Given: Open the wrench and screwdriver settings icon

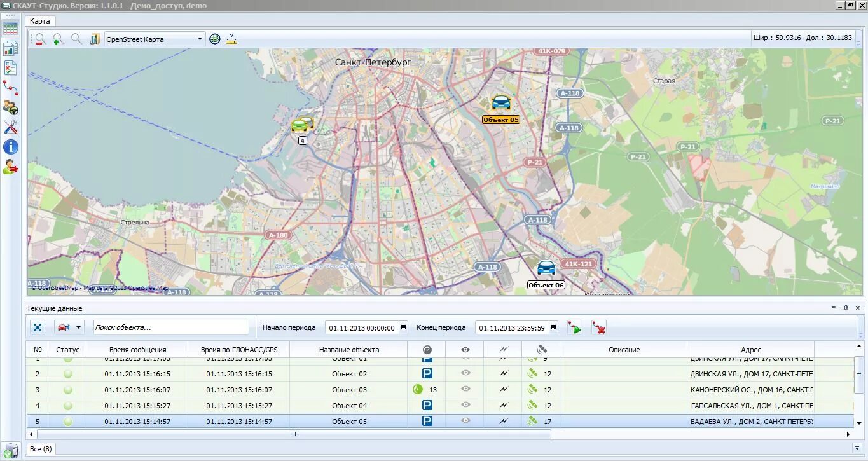Looking at the screenshot, I should (x=10, y=127).
